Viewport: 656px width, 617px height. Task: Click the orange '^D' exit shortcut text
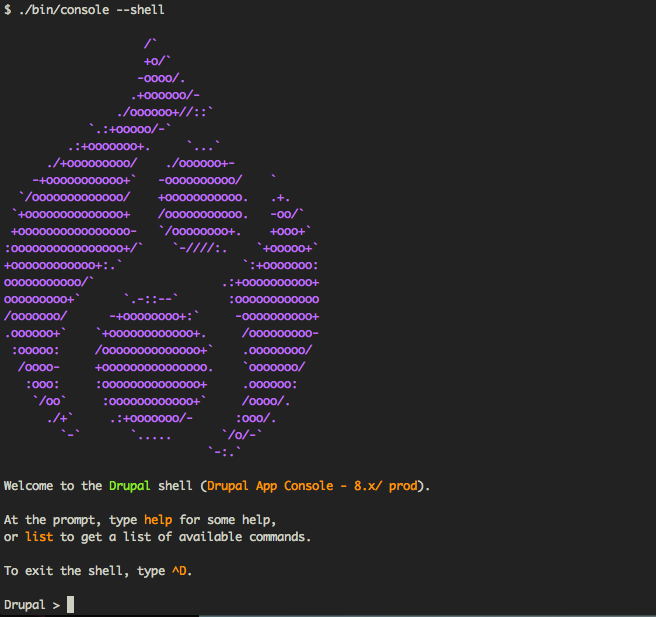point(179,571)
